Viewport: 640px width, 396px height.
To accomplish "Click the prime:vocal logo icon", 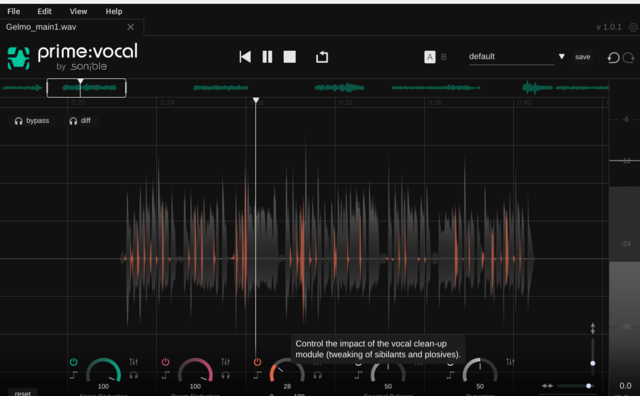I will coord(18,58).
